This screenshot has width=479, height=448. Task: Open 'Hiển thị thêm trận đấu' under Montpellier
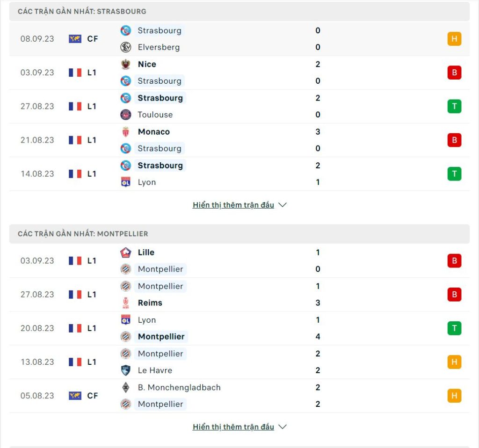click(x=233, y=427)
